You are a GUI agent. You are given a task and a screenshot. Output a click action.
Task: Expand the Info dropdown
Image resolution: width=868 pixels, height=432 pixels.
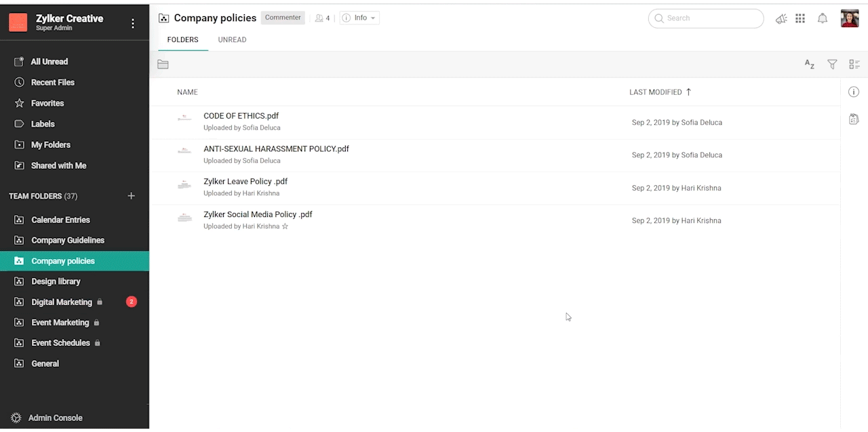pyautogui.click(x=359, y=18)
